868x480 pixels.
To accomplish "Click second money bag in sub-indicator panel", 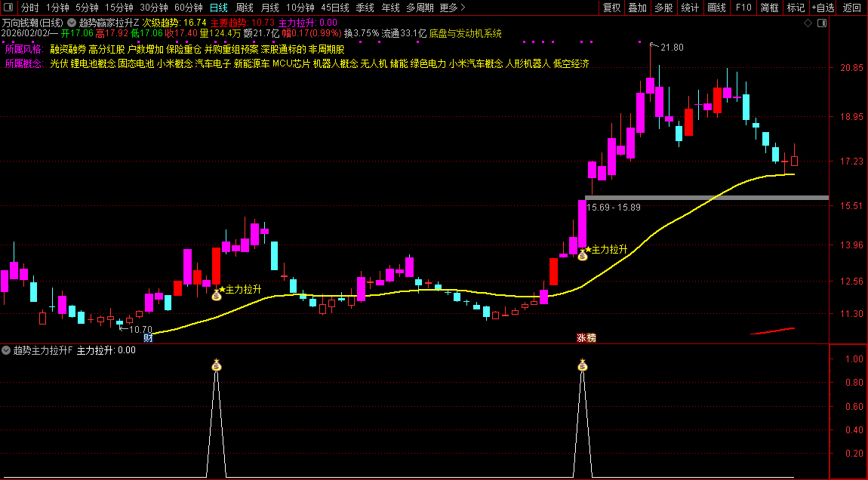I will 583,365.
